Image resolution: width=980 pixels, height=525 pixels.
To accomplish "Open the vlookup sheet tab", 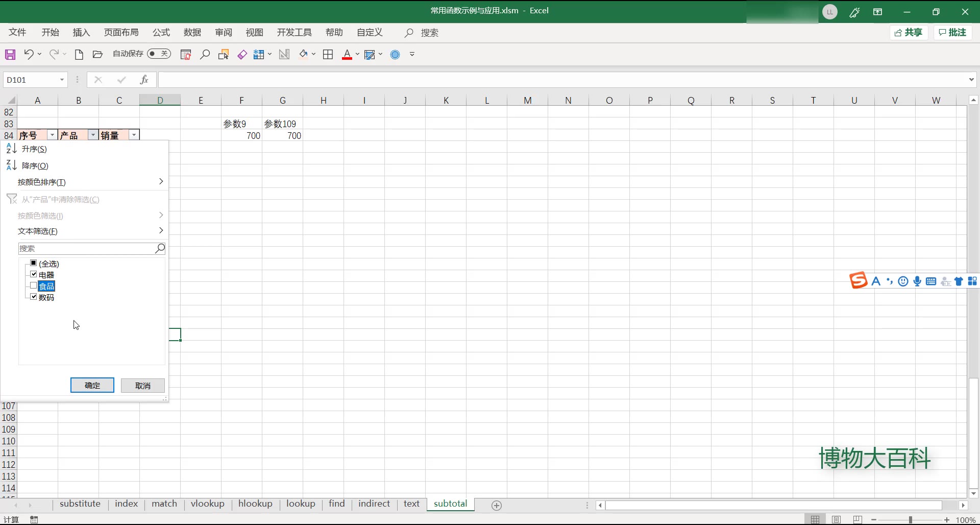I will (207, 504).
